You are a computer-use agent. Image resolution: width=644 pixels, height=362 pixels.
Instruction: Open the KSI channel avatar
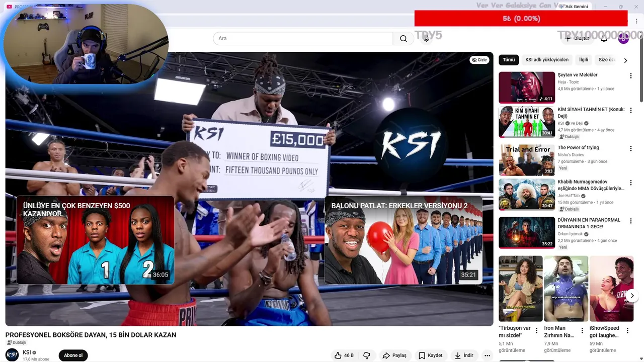coord(12,355)
